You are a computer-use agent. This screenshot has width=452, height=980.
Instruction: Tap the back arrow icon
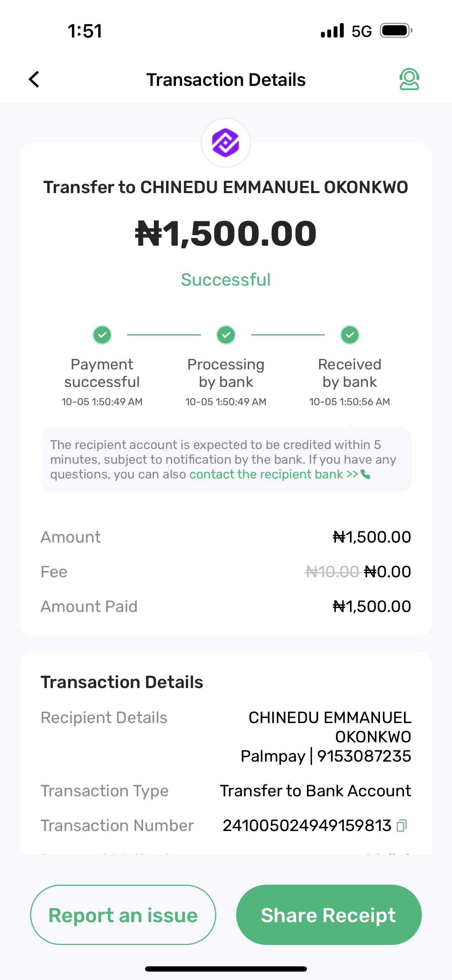[34, 80]
